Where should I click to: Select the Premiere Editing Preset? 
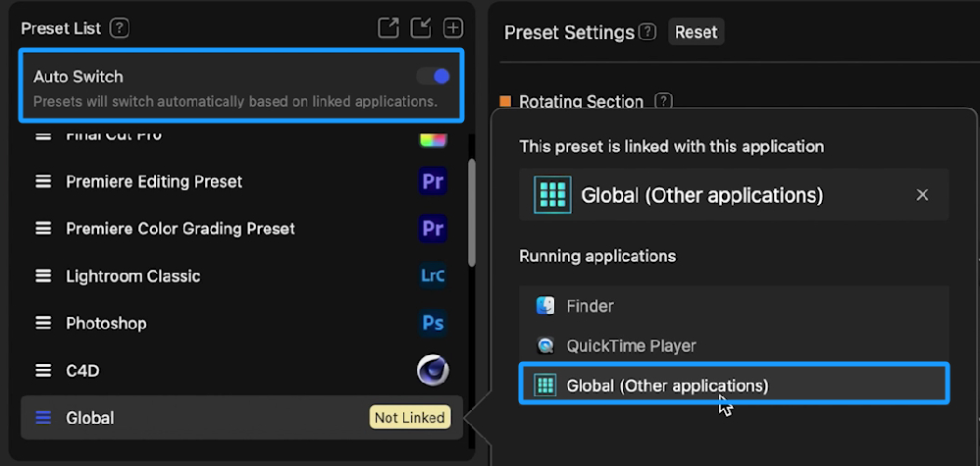point(242,181)
